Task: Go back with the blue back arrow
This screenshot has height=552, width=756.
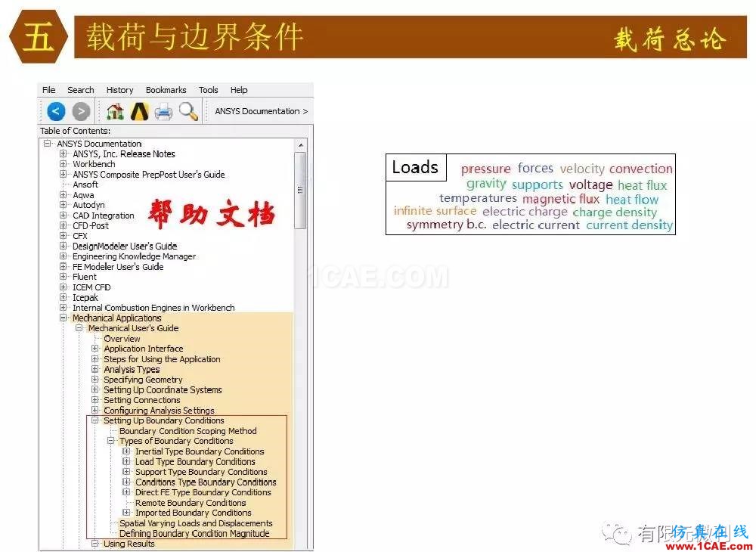Action: point(56,112)
